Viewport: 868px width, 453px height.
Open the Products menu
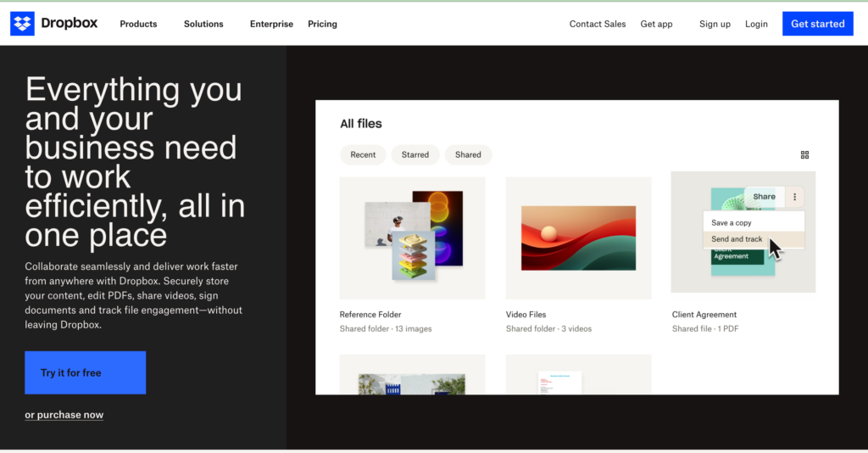[x=138, y=24]
